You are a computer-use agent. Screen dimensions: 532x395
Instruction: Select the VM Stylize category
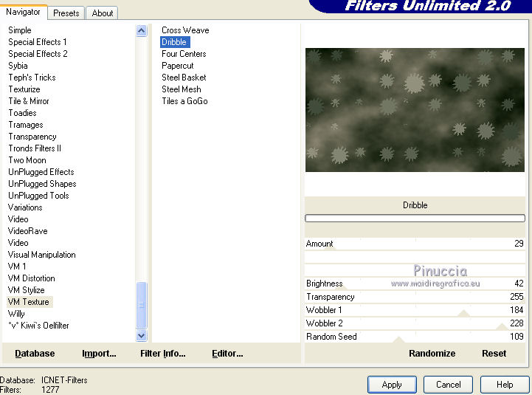(26, 290)
